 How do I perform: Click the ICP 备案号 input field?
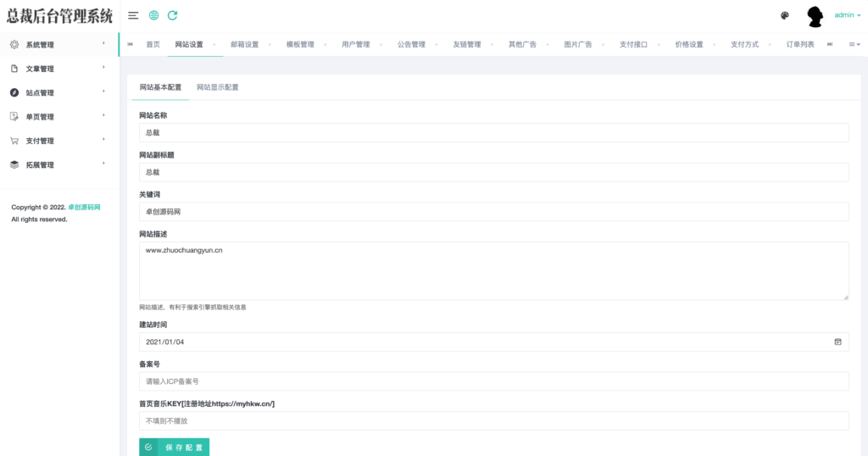[494, 381]
